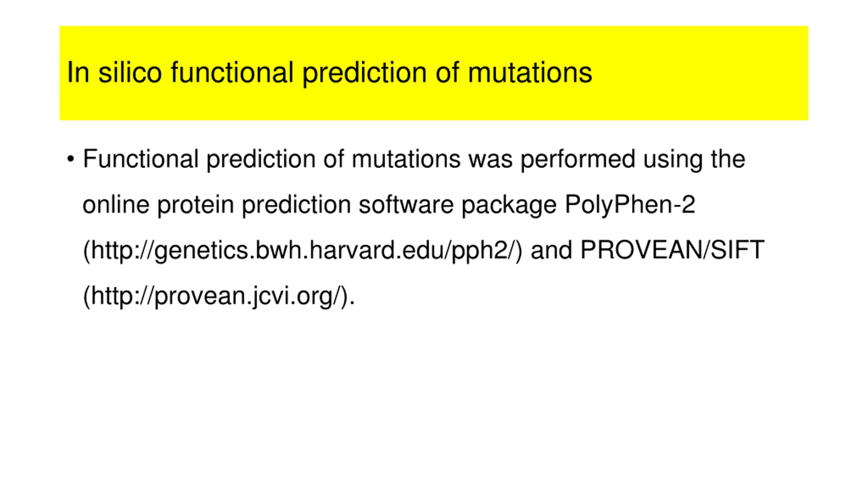This screenshot has height=488, width=868.
Task: Select the bullet point marker before "Functional"
Action: [x=71, y=159]
